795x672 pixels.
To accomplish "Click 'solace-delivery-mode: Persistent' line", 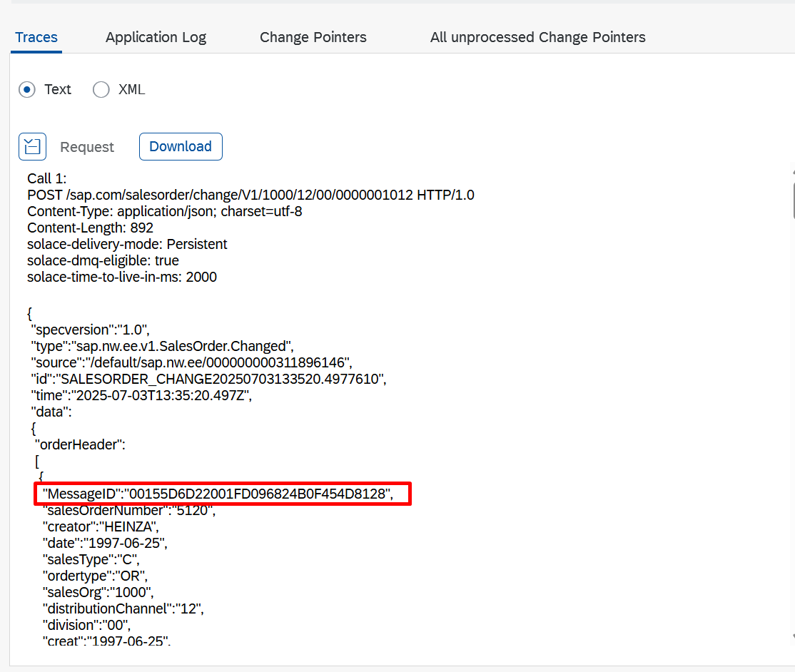I will pos(127,244).
